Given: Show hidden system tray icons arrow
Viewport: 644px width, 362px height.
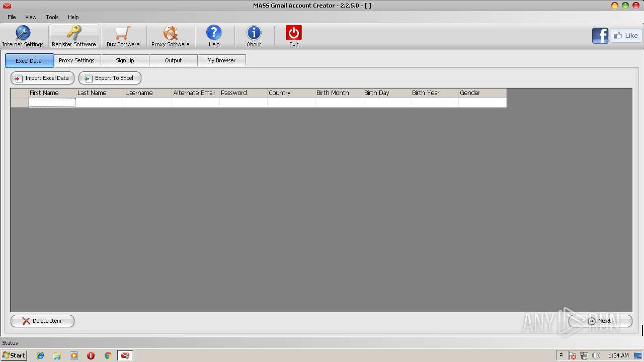Looking at the screenshot, I should click(x=561, y=355).
